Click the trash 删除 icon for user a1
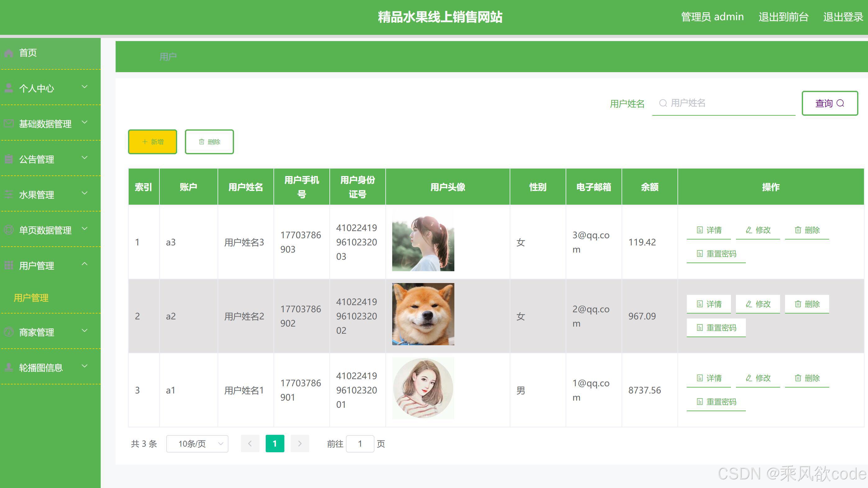The height and width of the screenshot is (488, 868). (798, 378)
